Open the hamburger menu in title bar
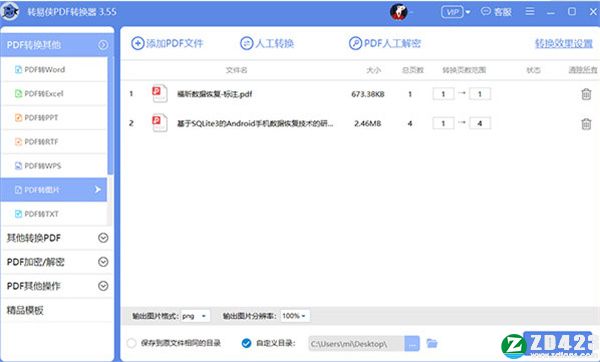 (530, 11)
